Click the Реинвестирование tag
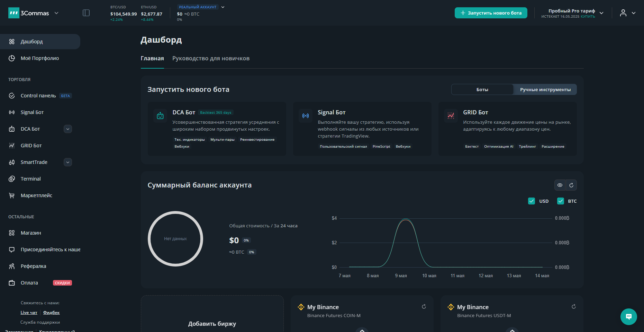The height and width of the screenshot is (332, 644). [257, 140]
